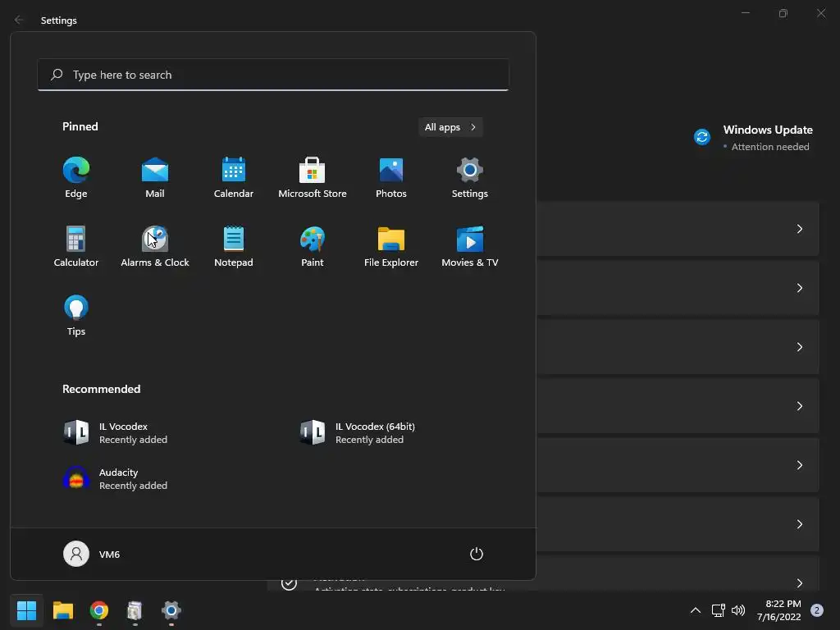Viewport: 840px width, 630px height.
Task: Switch to Settings on the taskbar
Action: coord(171,610)
